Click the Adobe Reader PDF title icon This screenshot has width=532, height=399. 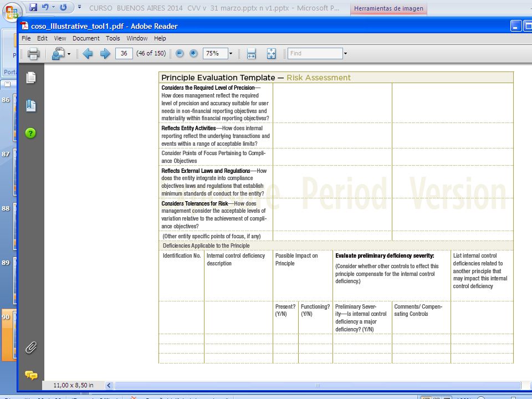click(x=24, y=26)
